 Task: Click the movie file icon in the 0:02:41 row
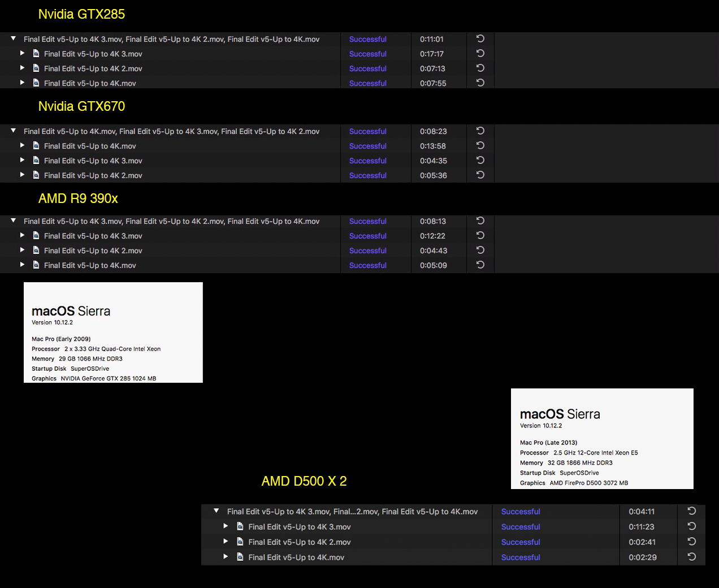[x=240, y=541]
